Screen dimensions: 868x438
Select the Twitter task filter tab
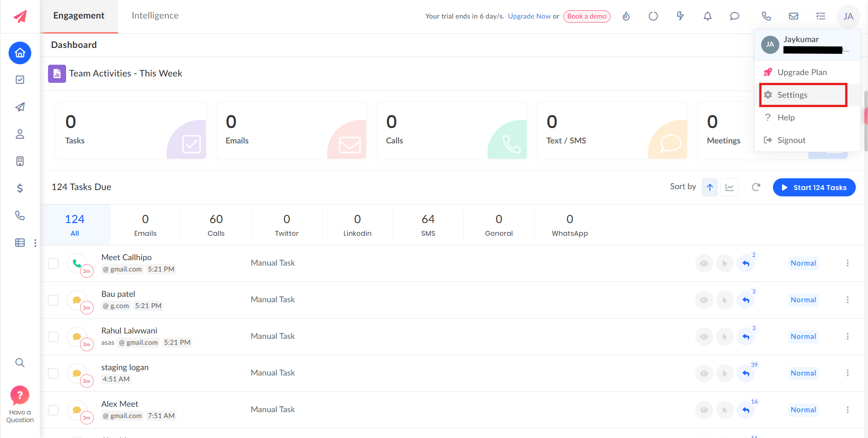(286, 225)
